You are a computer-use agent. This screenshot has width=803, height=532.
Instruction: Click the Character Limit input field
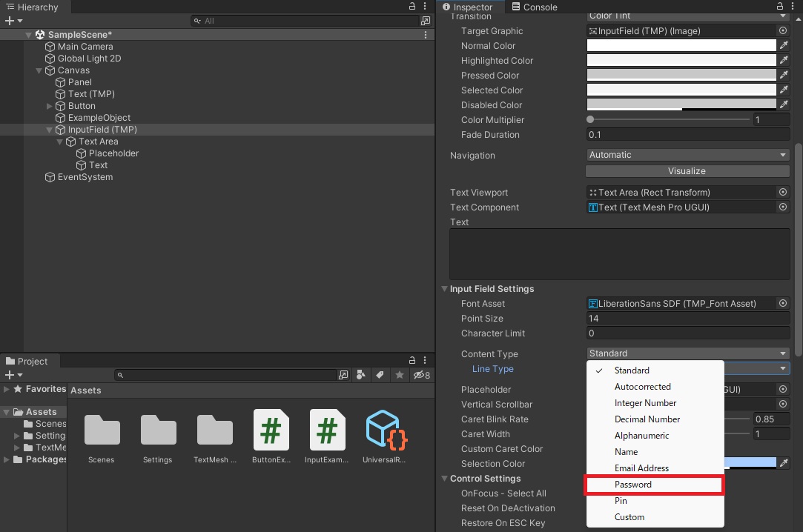(x=688, y=333)
